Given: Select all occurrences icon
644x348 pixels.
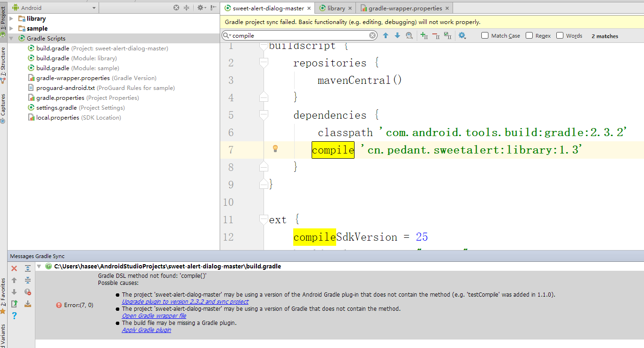Looking at the screenshot, I should pyautogui.click(x=447, y=35).
